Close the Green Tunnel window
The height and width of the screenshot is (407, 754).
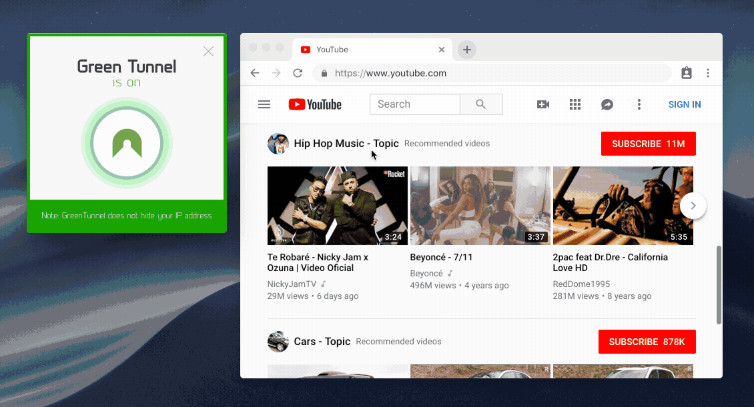[208, 51]
